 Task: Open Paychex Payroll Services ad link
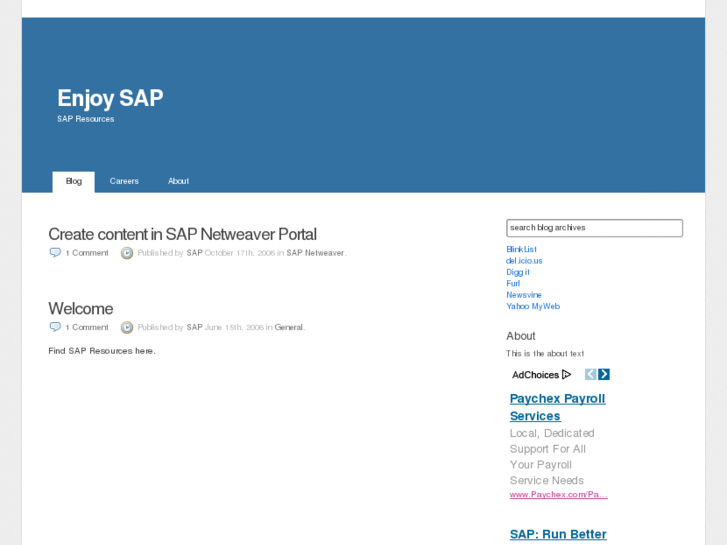click(x=557, y=407)
